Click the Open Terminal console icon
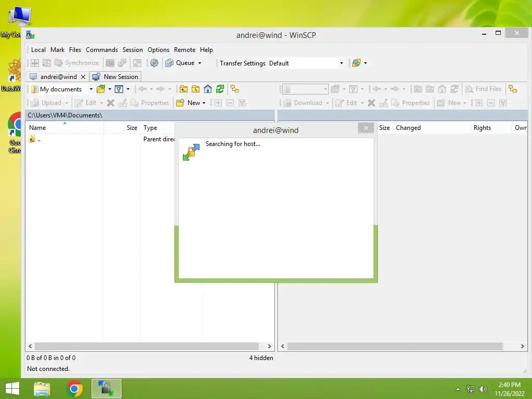The height and width of the screenshot is (399, 532). point(110,63)
